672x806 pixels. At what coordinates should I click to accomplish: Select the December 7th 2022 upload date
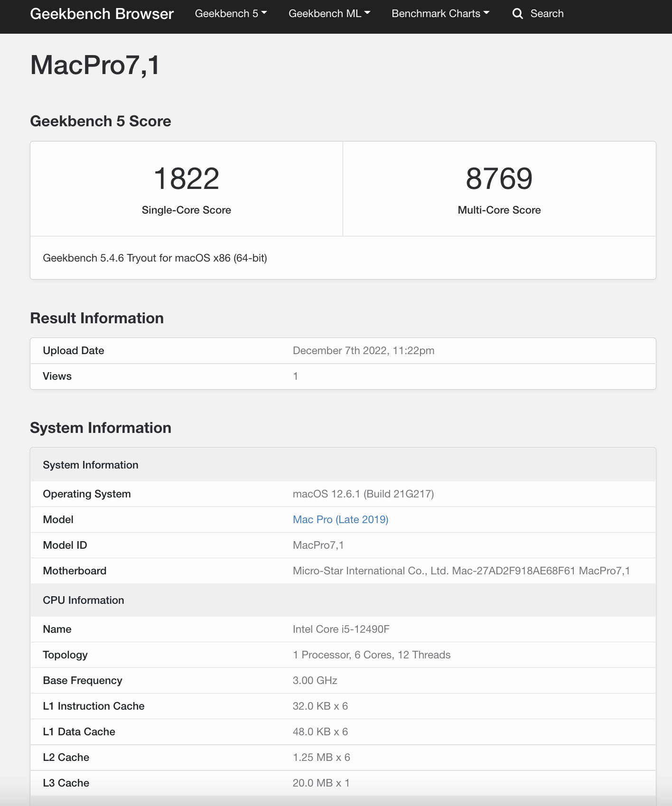pyautogui.click(x=364, y=350)
